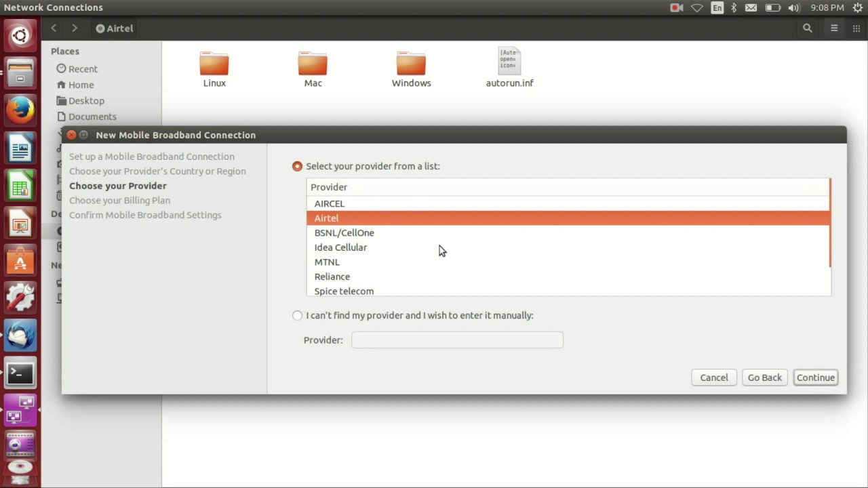This screenshot has width=868, height=488.
Task: Close the New Mobile Broadband Connection dialog
Action: pos(71,135)
